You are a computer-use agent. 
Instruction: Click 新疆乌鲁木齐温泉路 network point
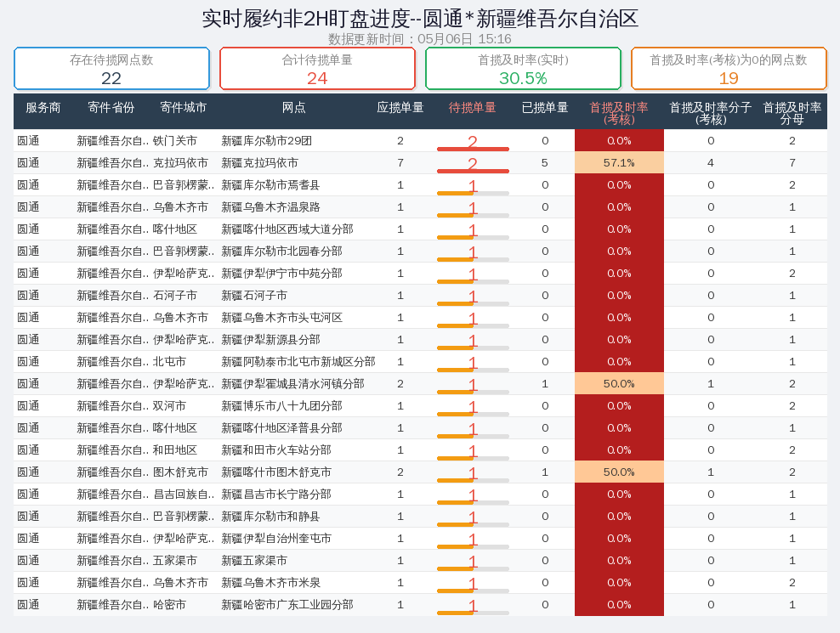point(270,207)
